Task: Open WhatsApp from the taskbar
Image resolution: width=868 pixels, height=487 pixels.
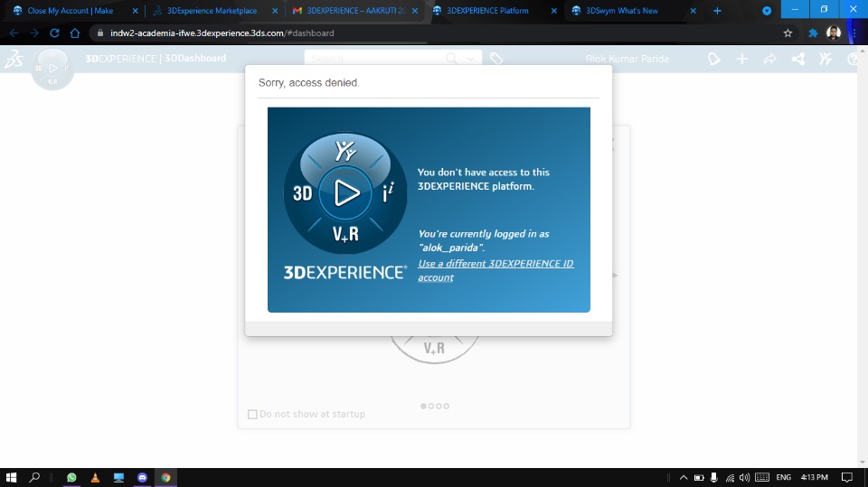Action: (71, 477)
